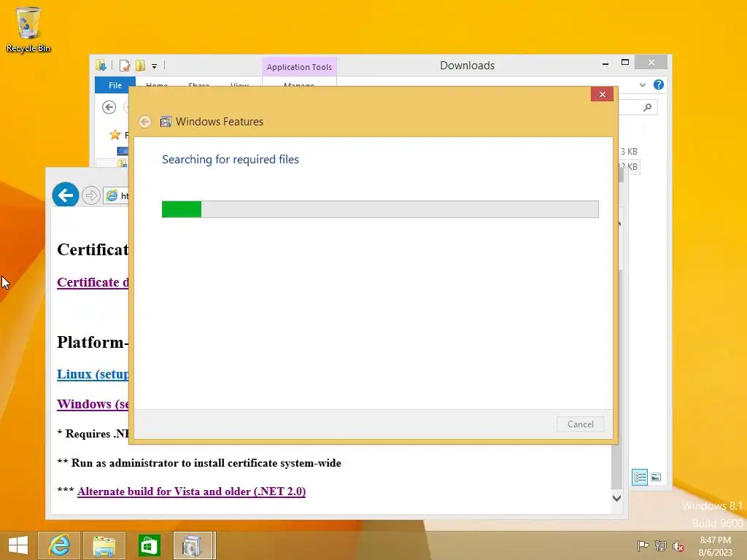Screen dimensions: 747x560
Task: Click the Properties quick access icon in Downloads
Action: 124,66
